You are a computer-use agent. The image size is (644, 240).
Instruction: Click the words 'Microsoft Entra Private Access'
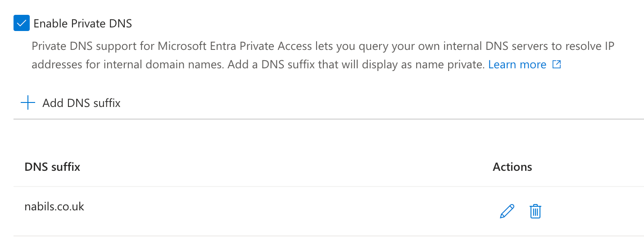pos(235,46)
